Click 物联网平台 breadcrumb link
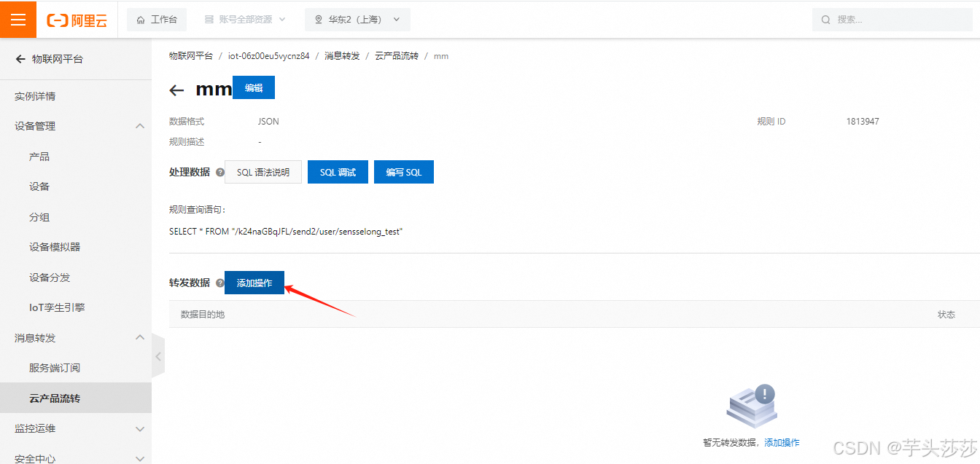 click(191, 56)
